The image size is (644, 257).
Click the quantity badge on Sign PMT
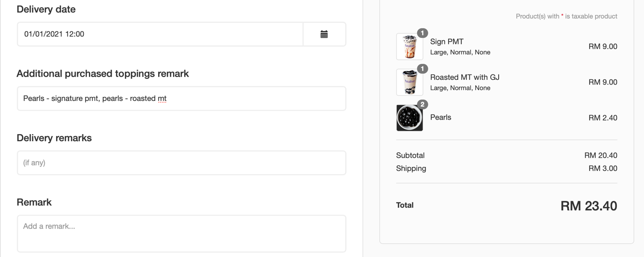(x=422, y=33)
